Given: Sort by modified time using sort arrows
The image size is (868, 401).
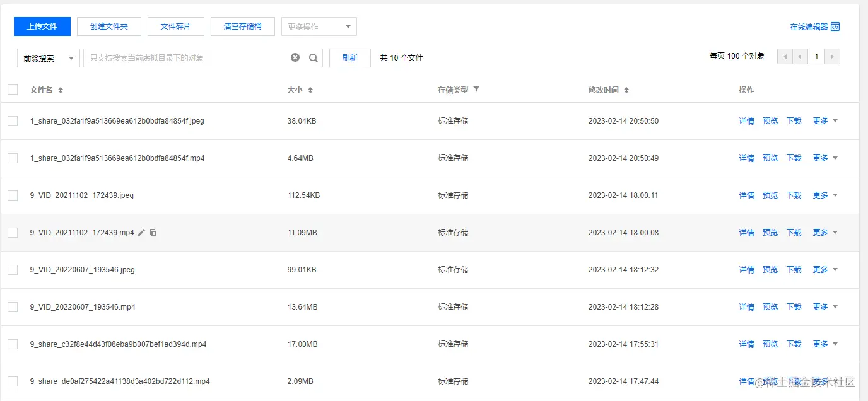Looking at the screenshot, I should click(x=626, y=90).
